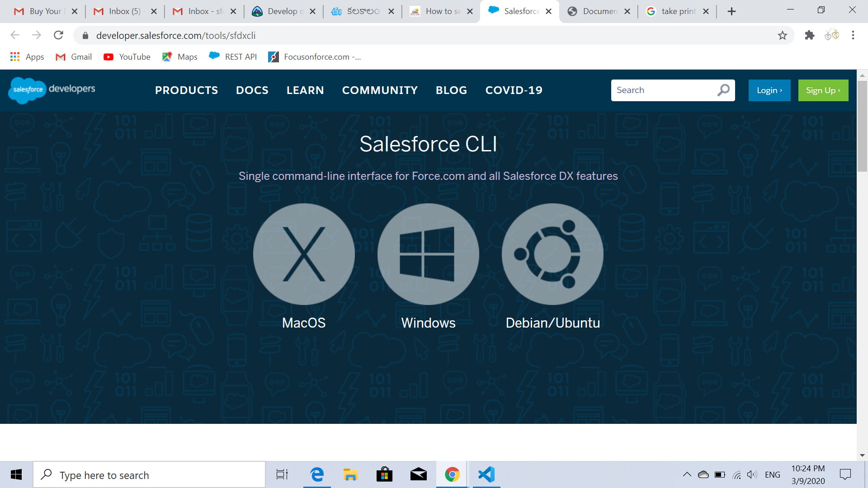Open the Wi-Fi network tray icon
The image size is (868, 488).
click(737, 474)
